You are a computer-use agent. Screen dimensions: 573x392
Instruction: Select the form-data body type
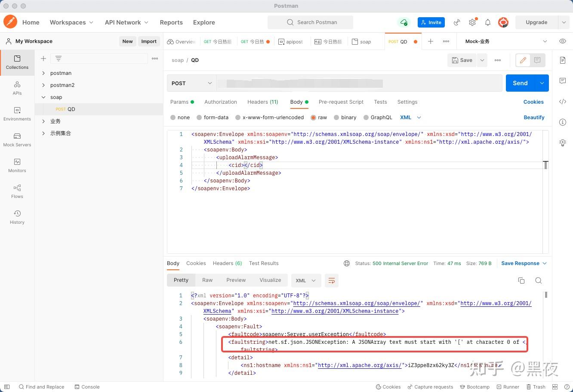tap(213, 117)
